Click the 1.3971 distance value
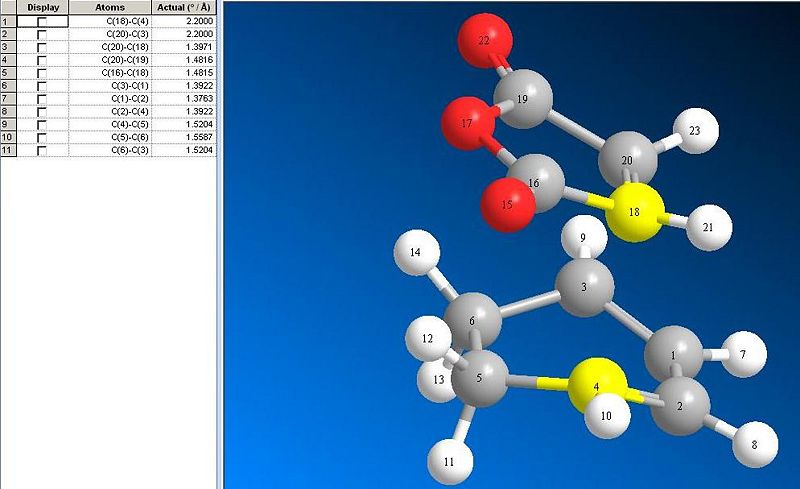800x489 pixels. pyautogui.click(x=199, y=47)
